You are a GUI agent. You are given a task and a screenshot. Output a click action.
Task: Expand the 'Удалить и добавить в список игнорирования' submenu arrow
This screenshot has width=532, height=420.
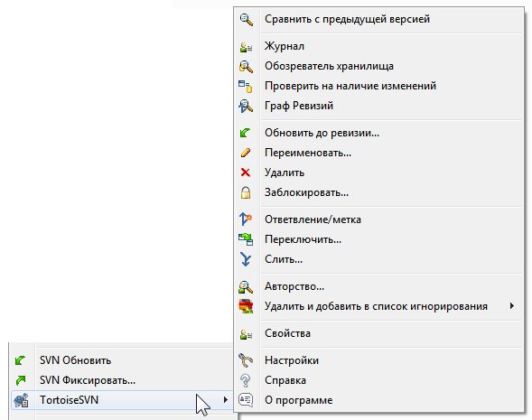[512, 306]
